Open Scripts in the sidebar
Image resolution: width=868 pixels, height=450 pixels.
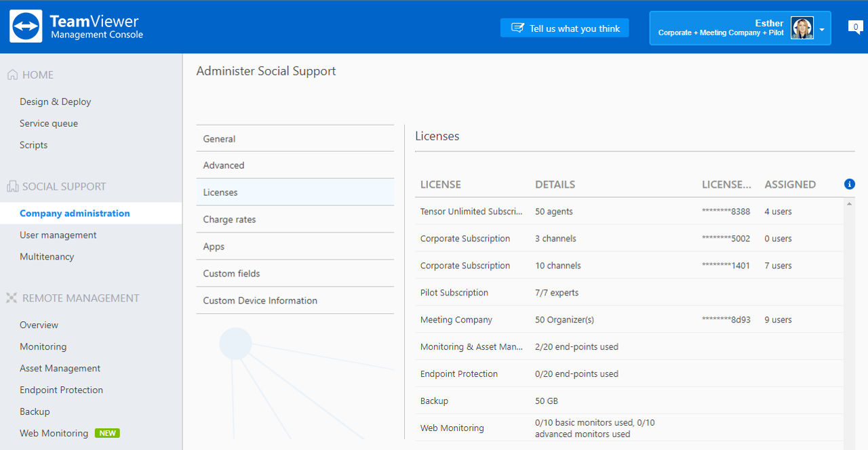pyautogui.click(x=33, y=145)
